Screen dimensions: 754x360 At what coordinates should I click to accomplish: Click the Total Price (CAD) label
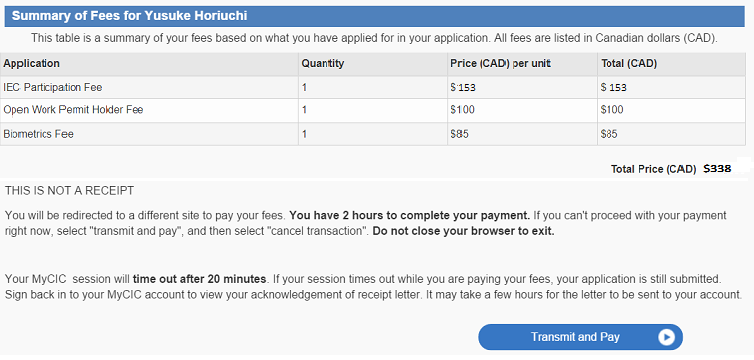[653, 169]
